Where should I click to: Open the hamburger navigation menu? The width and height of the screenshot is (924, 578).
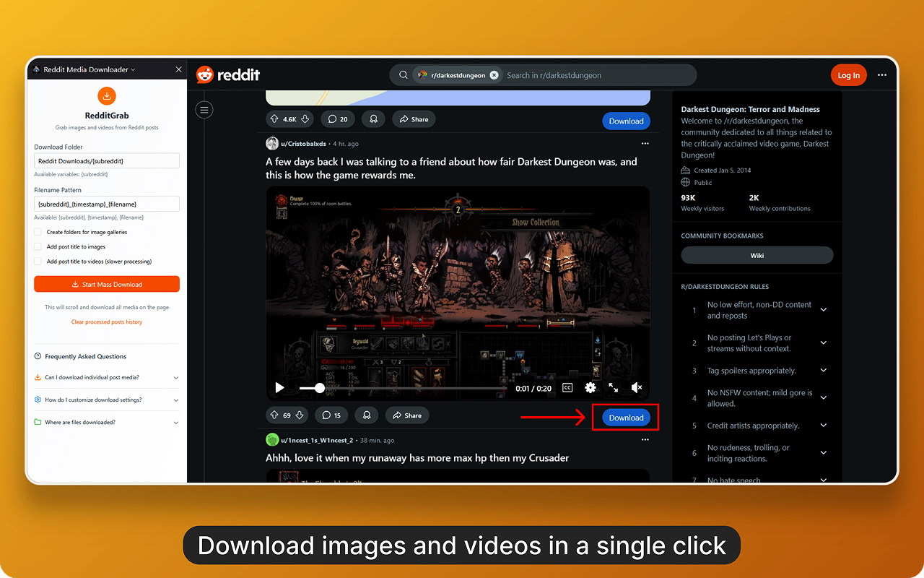(204, 110)
